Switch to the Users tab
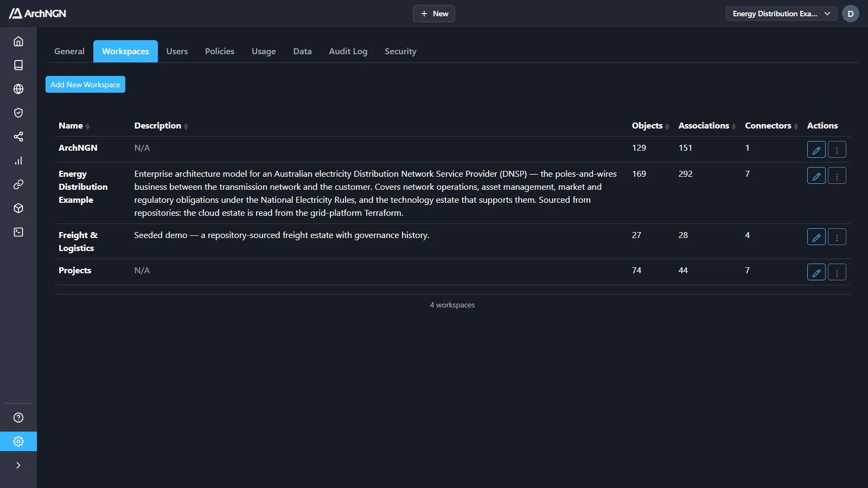This screenshot has height=488, width=868. coord(177,52)
